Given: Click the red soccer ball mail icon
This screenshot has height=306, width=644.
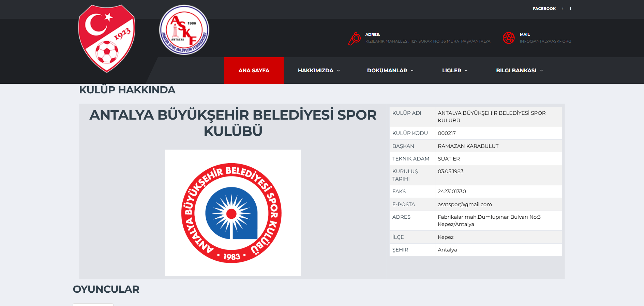Looking at the screenshot, I should pos(509,37).
